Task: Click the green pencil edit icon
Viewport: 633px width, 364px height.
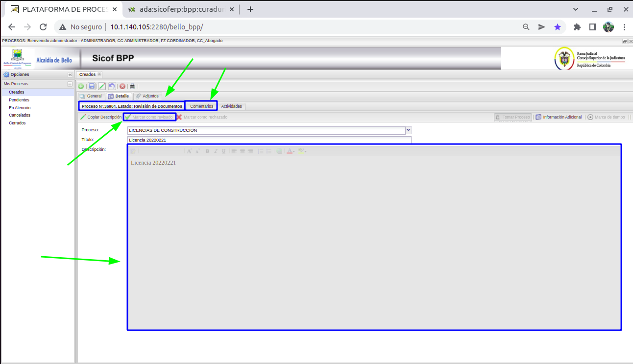Action: (x=102, y=86)
